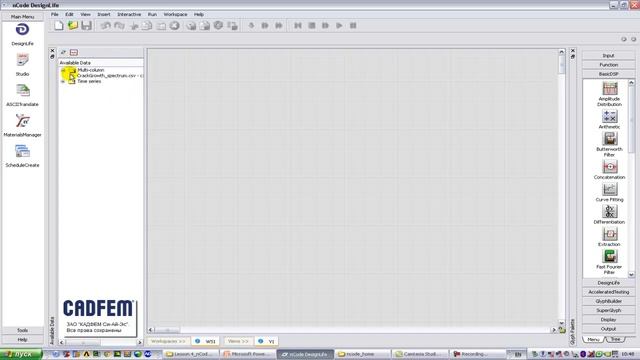
Task: Expand the Output palette section
Action: click(x=609, y=329)
